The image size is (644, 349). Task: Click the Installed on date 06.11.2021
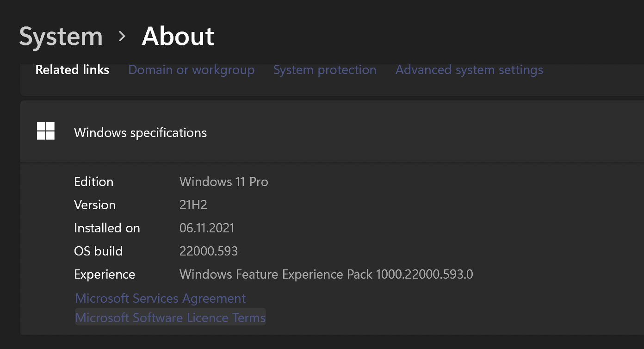tap(207, 228)
